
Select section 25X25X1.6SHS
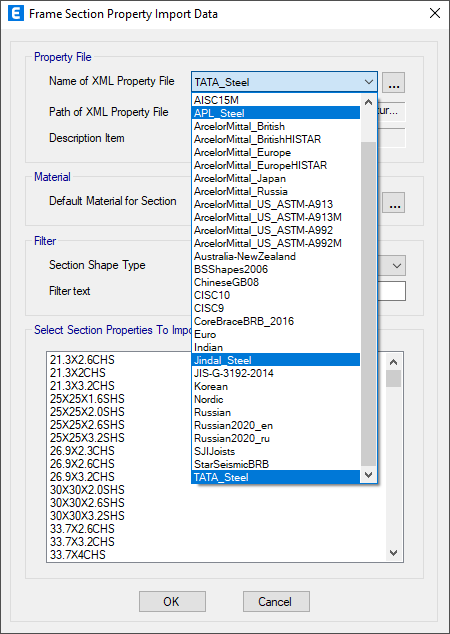[87, 399]
